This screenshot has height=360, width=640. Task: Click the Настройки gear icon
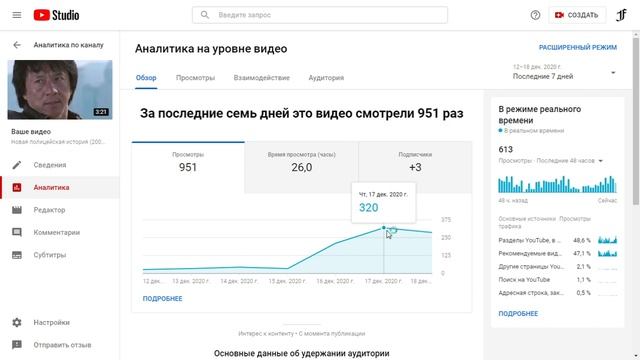17,322
